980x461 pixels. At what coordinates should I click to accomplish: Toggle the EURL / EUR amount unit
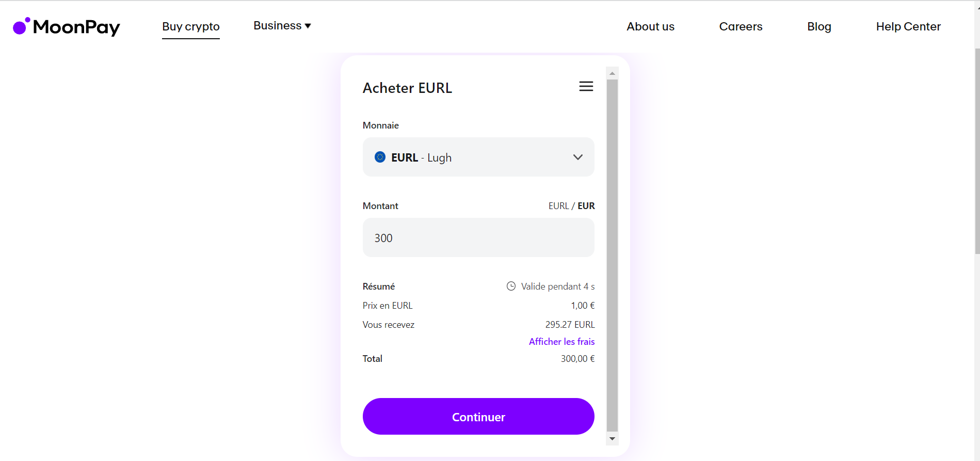pos(571,206)
